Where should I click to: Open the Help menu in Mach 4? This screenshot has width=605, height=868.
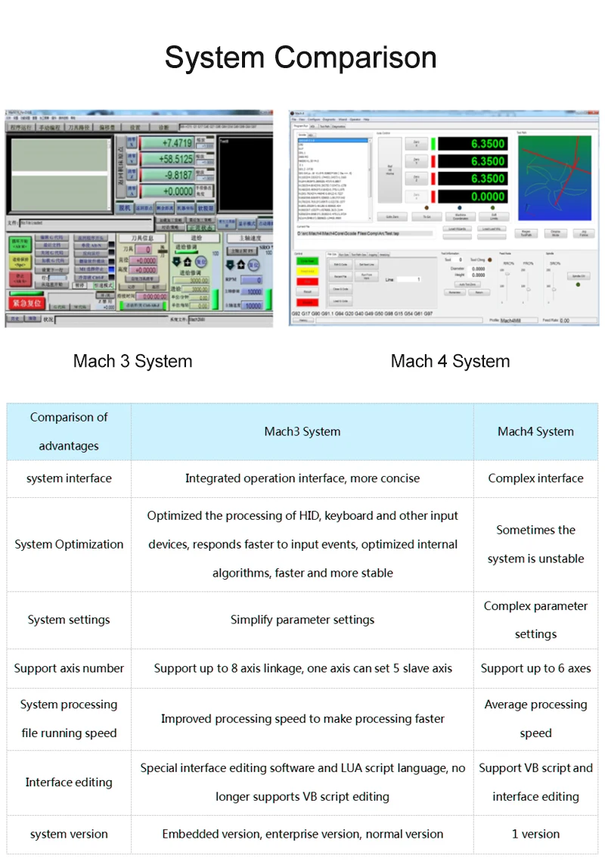(367, 119)
